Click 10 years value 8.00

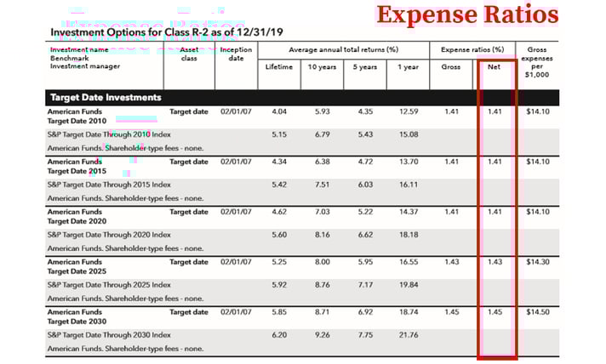pos(323,262)
